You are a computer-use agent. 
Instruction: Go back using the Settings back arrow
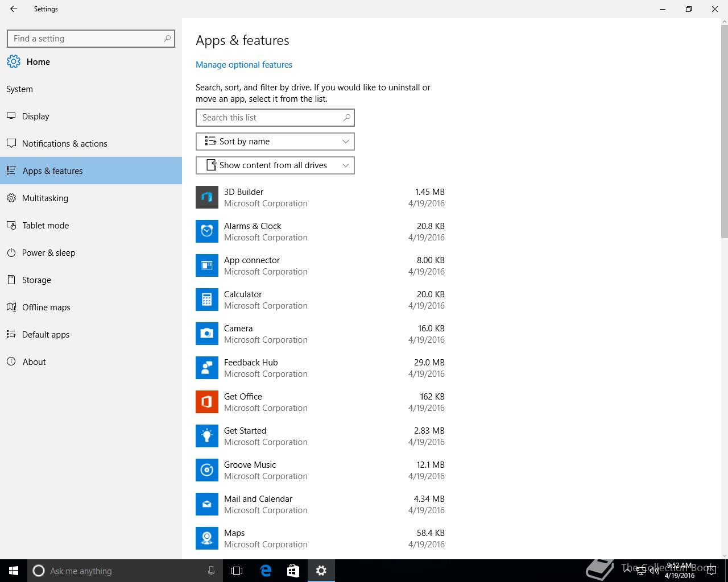coord(14,9)
